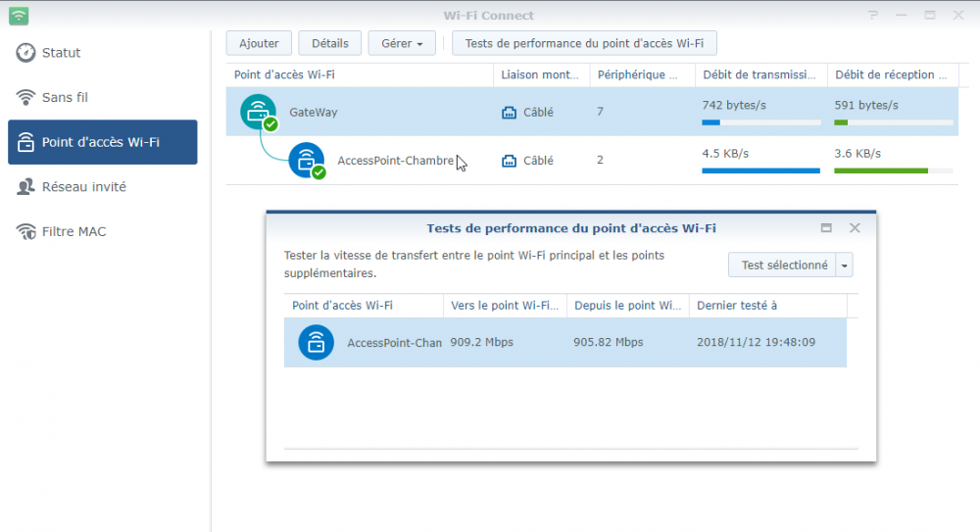980x532 pixels.
Task: Click the Statut gauge icon
Action: click(25, 53)
